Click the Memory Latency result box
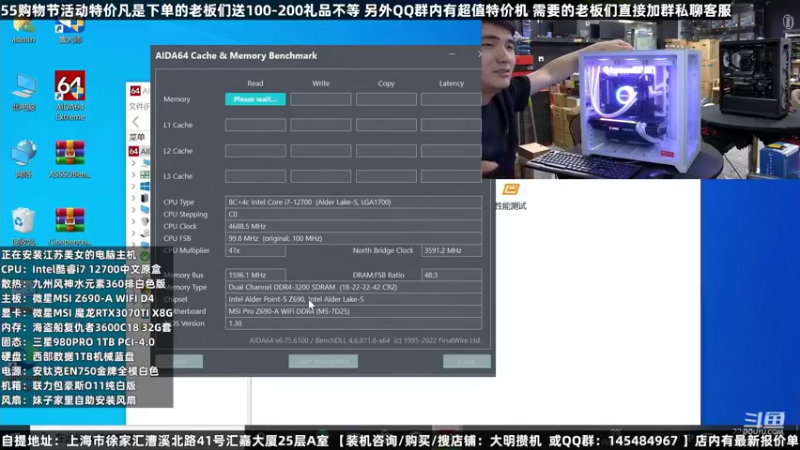 click(x=451, y=99)
